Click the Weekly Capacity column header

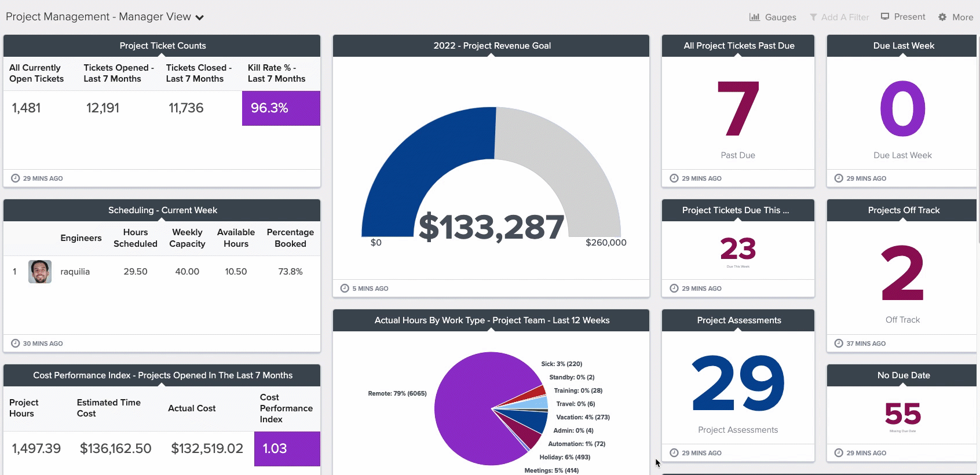pyautogui.click(x=187, y=238)
